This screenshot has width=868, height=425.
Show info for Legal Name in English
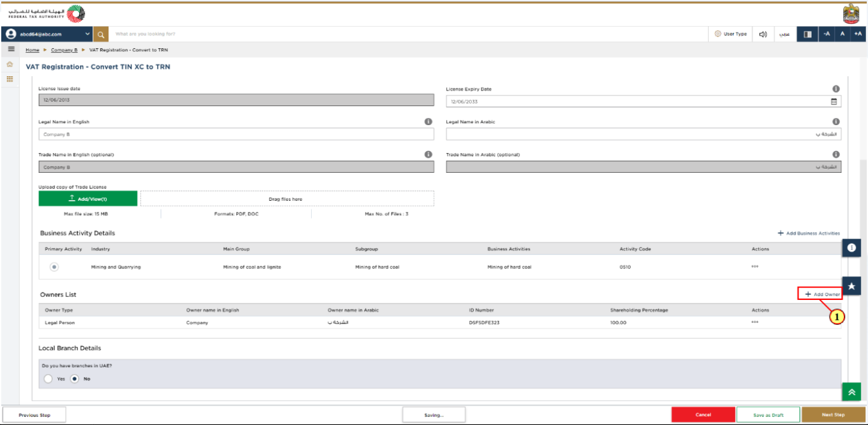[428, 121]
